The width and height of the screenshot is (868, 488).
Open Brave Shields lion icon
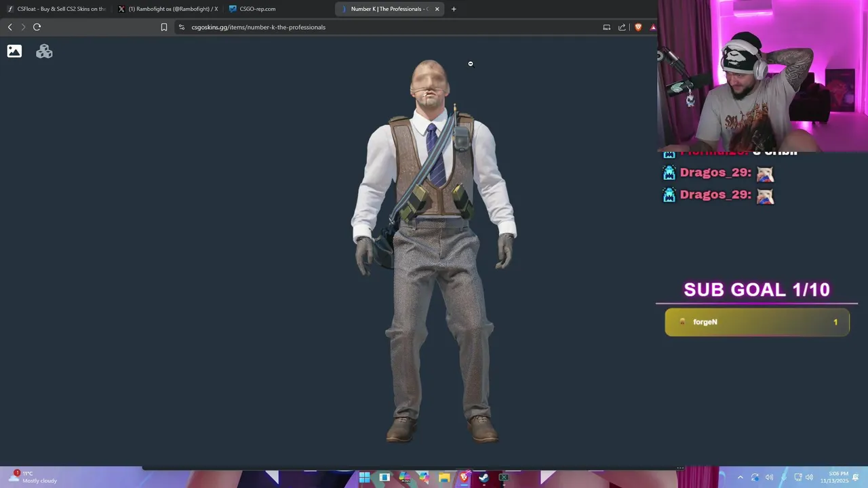coord(638,27)
